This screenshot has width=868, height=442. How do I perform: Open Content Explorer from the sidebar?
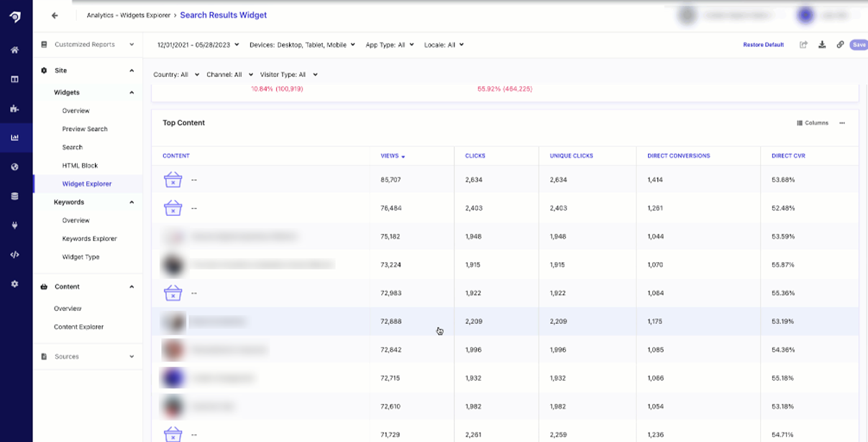[x=78, y=326]
